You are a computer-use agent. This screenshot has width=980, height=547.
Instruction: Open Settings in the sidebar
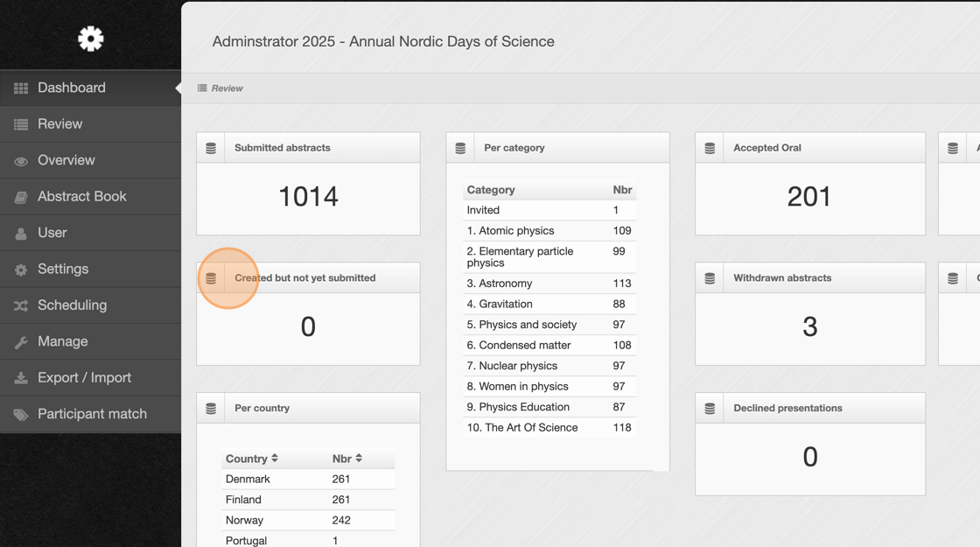coord(91,270)
